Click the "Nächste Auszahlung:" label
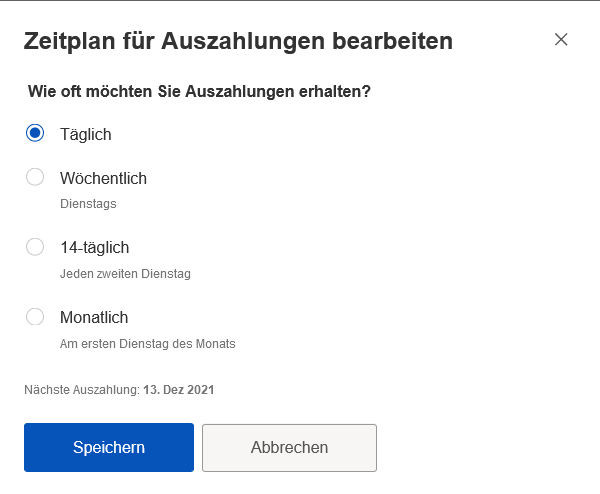The image size is (600, 494). pos(82,390)
